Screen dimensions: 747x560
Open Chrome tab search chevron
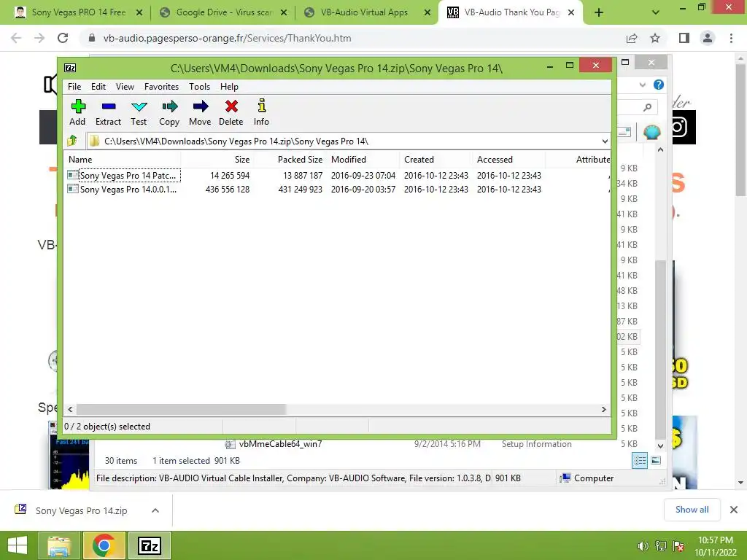pos(656,12)
